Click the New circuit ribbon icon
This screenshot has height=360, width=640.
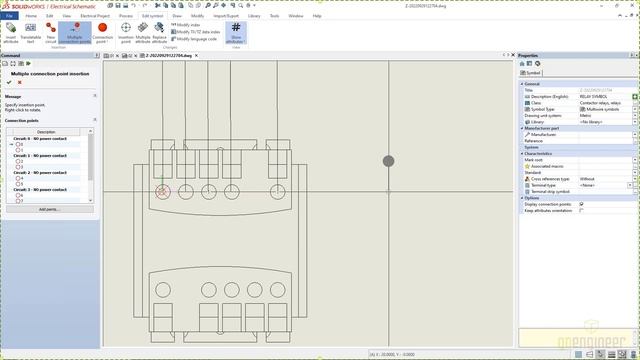(x=51, y=33)
